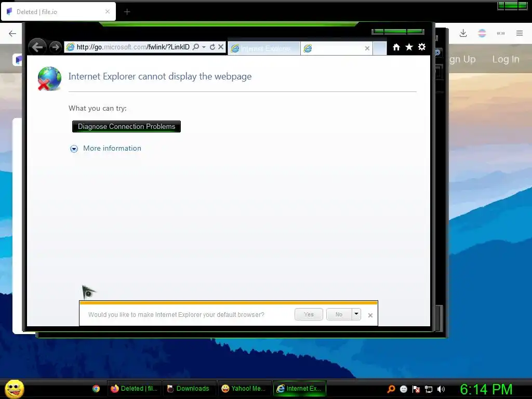Select the second blank IE tab
The height and width of the screenshot is (399, 532).
(332, 48)
